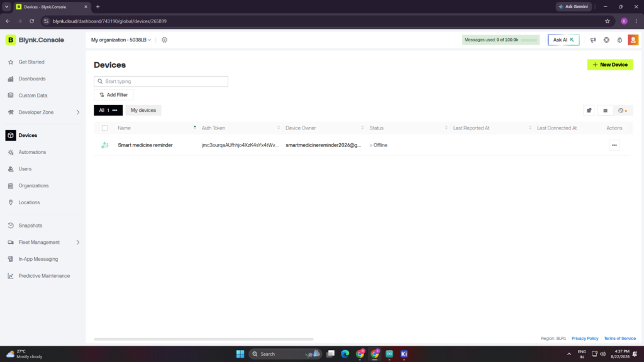The height and width of the screenshot is (362, 644).
Task: Click the Ask Gemini button
Action: click(574, 6)
